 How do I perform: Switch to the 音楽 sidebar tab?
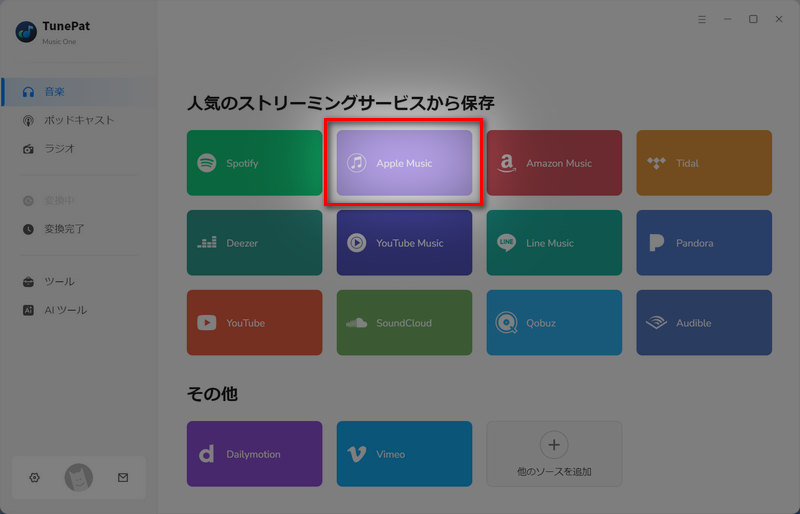pyautogui.click(x=79, y=92)
